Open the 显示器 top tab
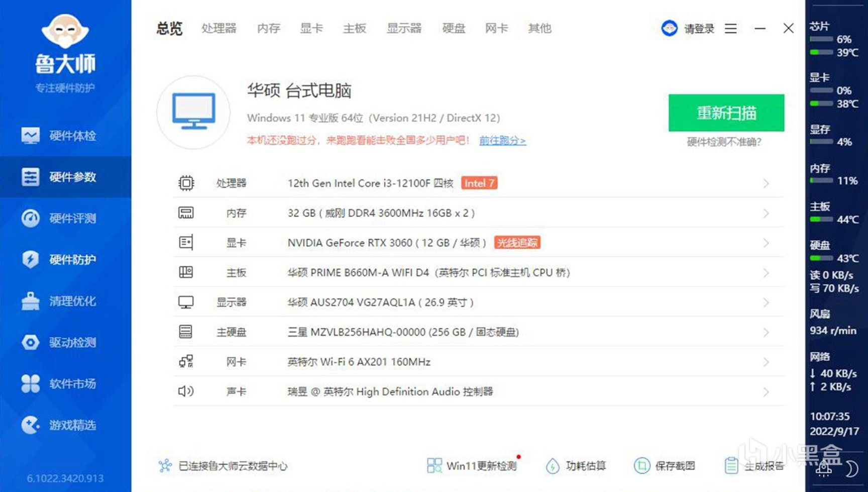The image size is (868, 492). coord(404,28)
